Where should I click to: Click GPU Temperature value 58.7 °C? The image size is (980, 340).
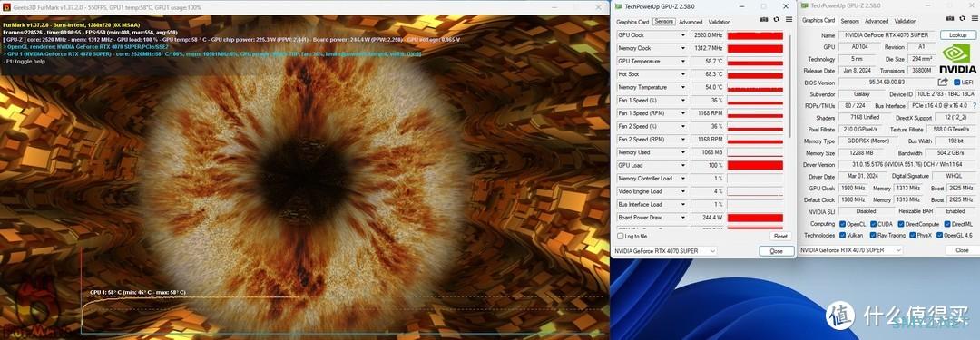point(708,62)
